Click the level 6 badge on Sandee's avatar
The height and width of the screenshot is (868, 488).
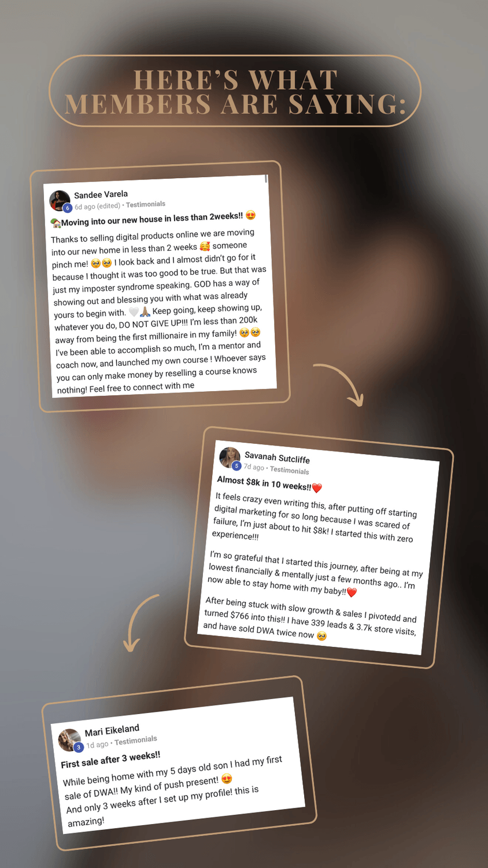click(x=67, y=208)
